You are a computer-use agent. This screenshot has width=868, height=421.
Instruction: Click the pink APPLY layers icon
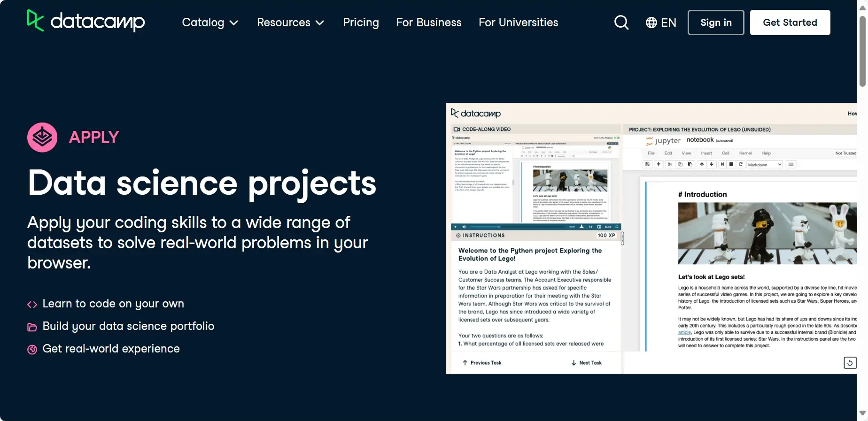[42, 138]
